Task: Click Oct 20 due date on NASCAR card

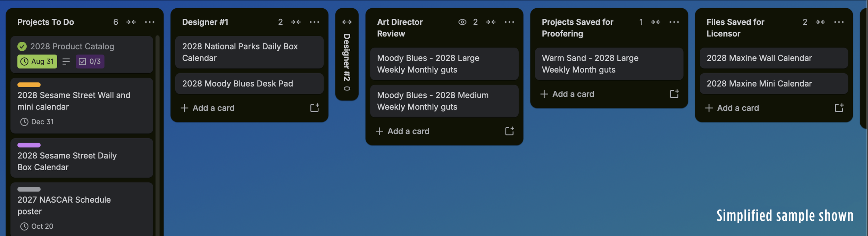Action: click(37, 227)
